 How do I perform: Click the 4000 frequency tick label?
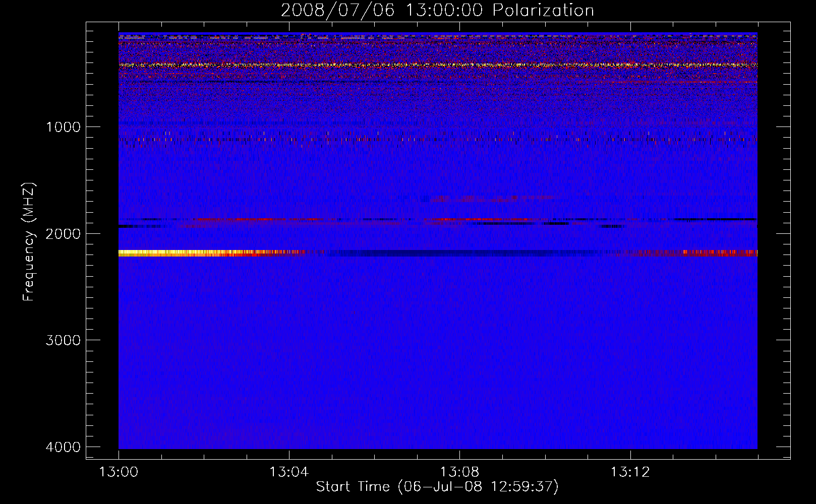click(x=63, y=447)
